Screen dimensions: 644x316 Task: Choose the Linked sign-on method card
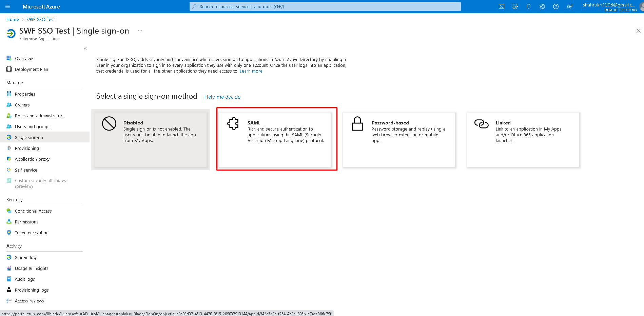click(x=523, y=140)
